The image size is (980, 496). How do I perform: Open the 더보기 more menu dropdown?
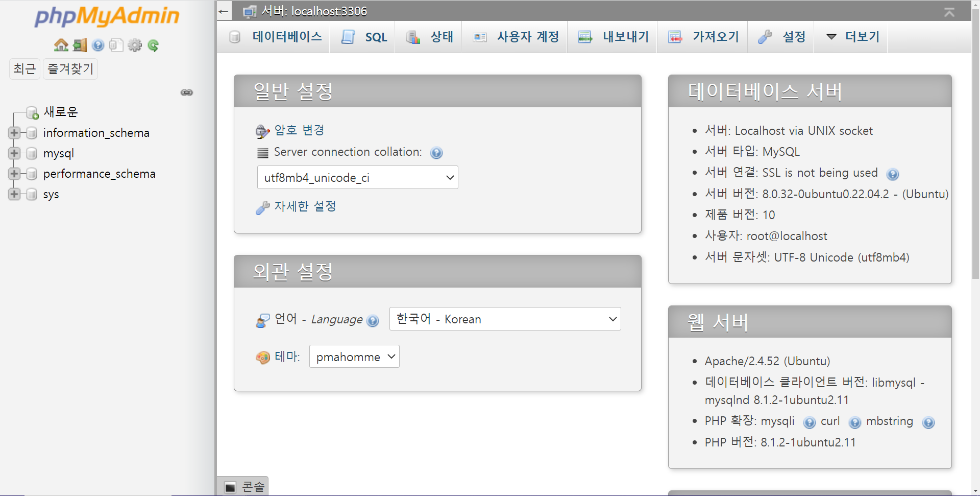(851, 37)
